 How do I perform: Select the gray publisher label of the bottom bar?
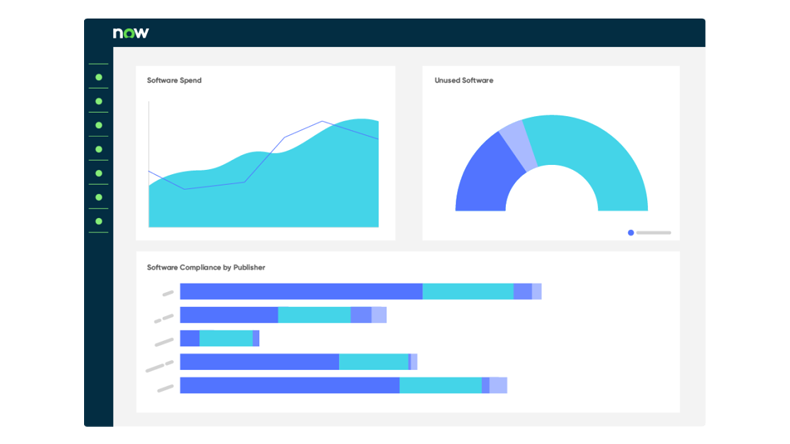165,387
